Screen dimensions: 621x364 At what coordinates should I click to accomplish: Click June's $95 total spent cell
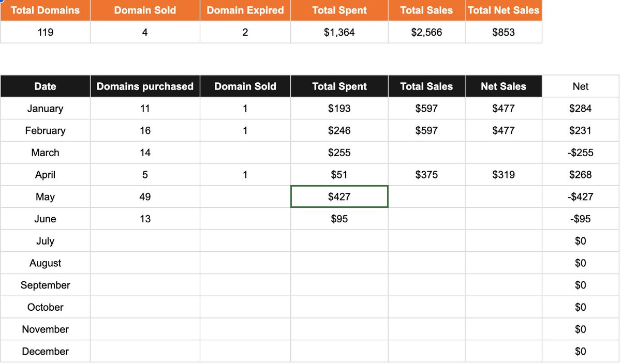click(339, 219)
